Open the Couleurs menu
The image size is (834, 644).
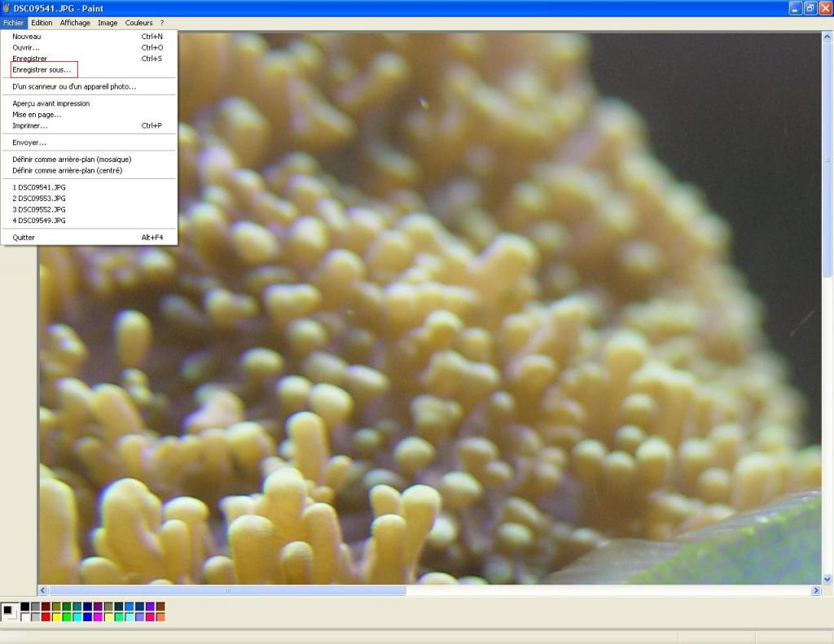[x=138, y=23]
